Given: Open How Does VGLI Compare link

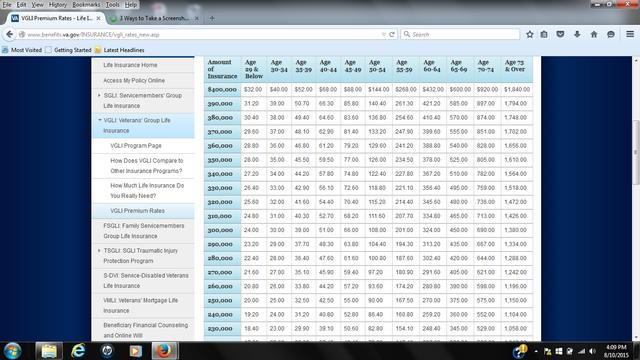Looking at the screenshot, I should (147, 166).
